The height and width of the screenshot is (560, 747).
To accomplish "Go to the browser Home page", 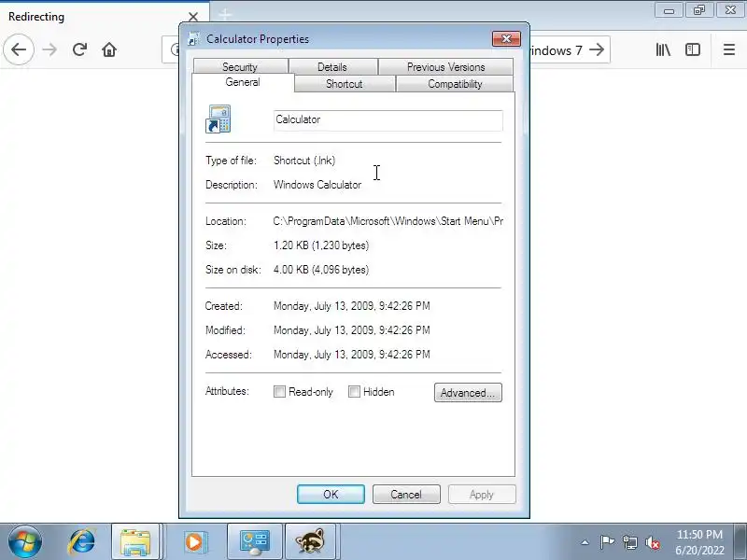I will point(109,49).
